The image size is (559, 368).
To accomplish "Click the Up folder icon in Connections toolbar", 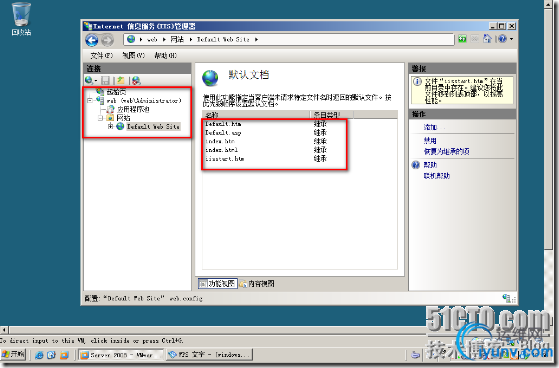I will coord(121,80).
